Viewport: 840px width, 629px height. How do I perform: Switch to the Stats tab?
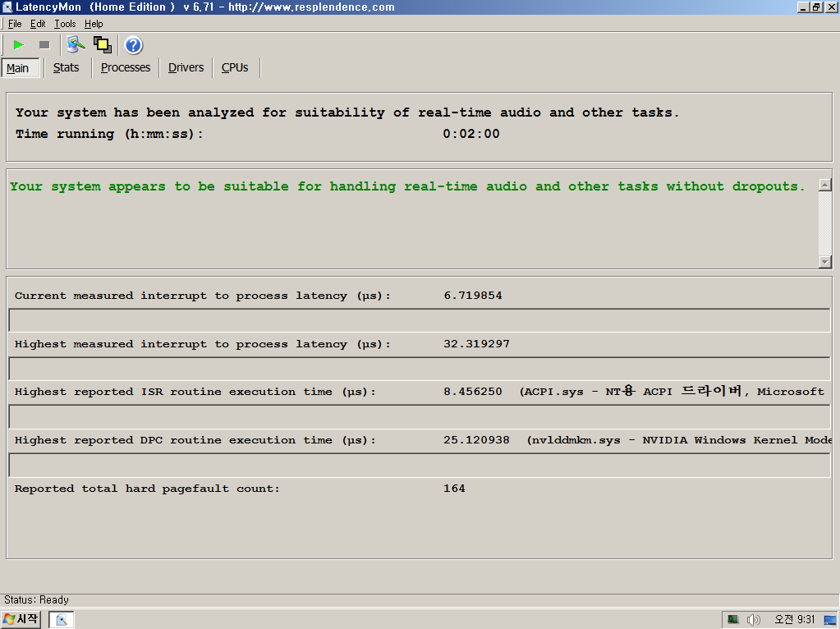pyautogui.click(x=66, y=67)
